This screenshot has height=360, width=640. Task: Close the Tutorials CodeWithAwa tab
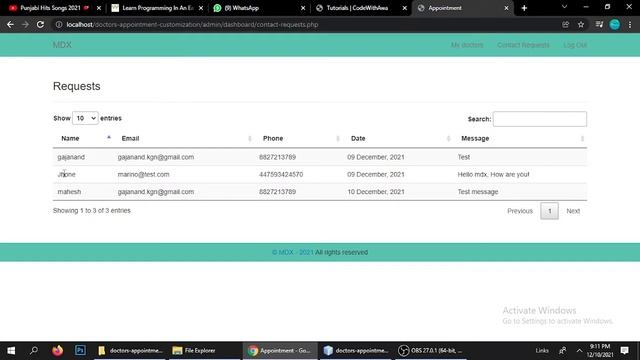tap(404, 8)
